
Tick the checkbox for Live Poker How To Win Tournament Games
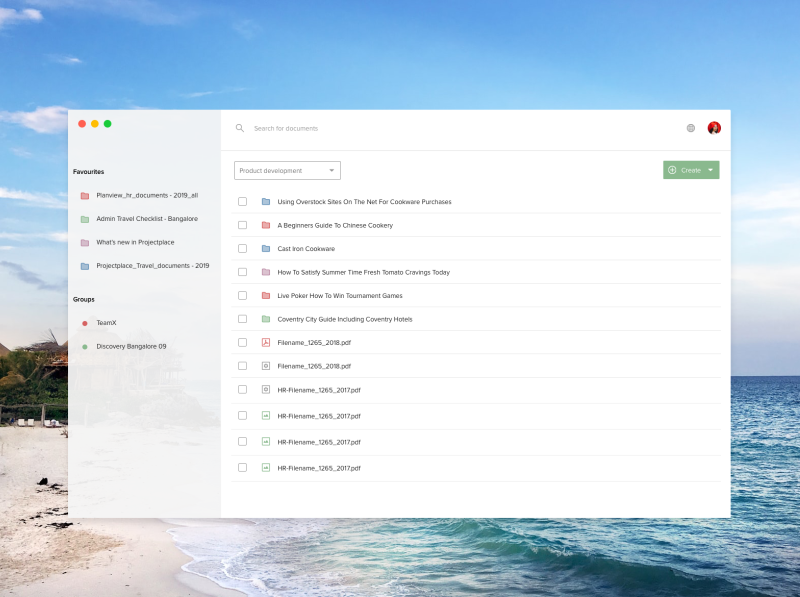pos(241,295)
